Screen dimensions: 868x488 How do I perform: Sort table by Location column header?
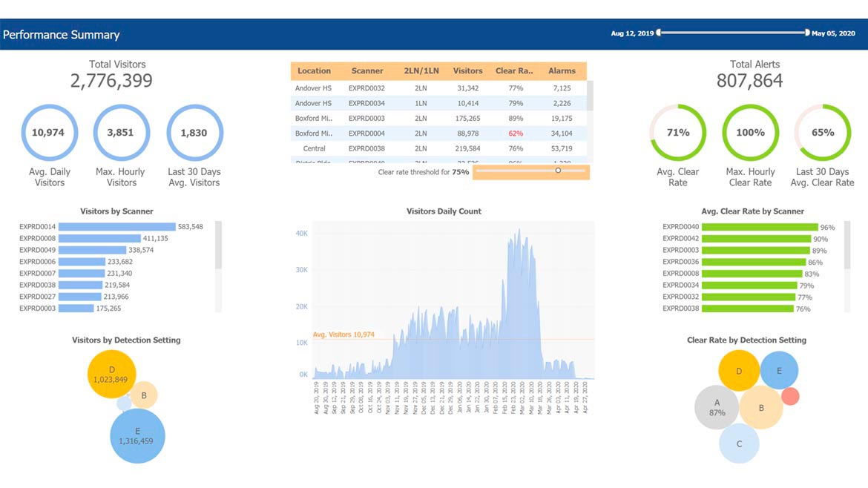[314, 71]
